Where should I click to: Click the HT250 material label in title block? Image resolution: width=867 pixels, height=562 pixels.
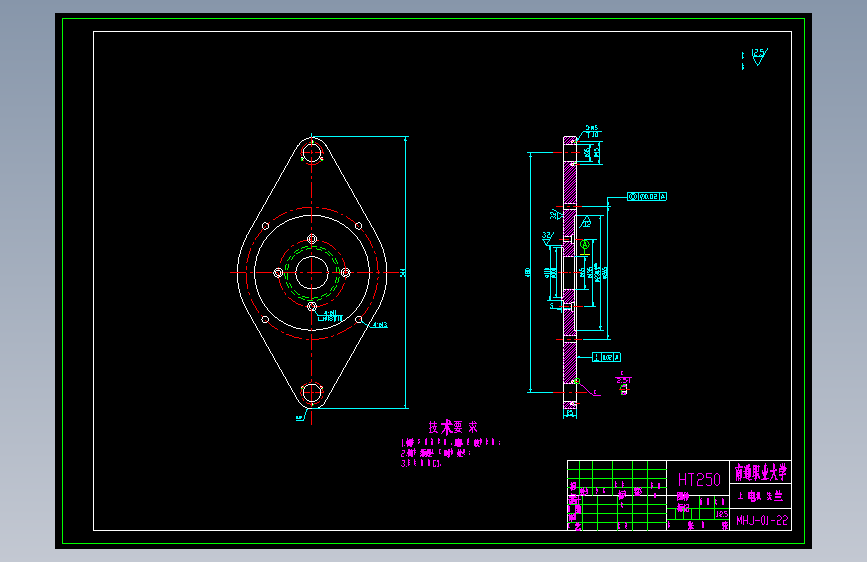coord(699,480)
